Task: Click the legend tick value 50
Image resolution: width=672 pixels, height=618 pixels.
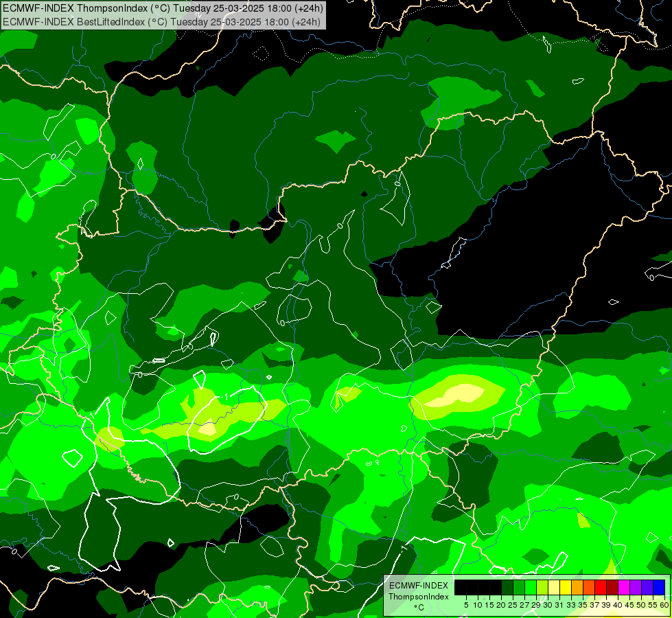Action: (x=642, y=605)
